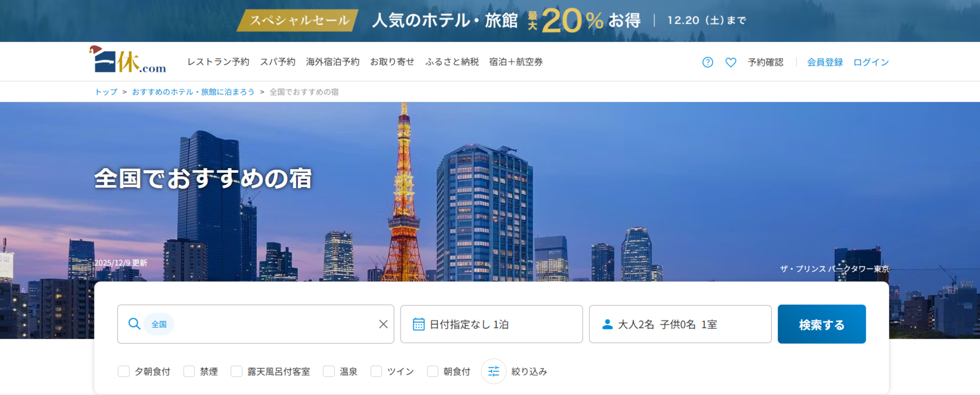Open the 絞り込み filter sliders icon
Image resolution: width=980 pixels, height=395 pixels.
coord(493,371)
